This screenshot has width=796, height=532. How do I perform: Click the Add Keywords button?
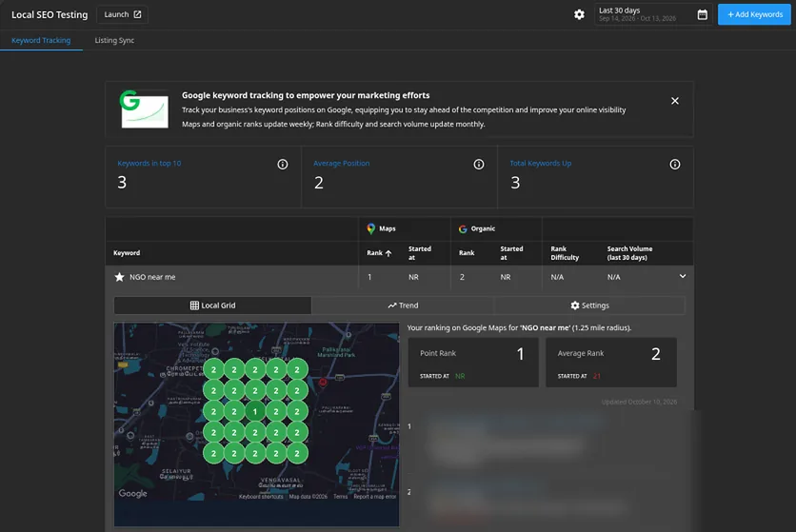pos(754,14)
